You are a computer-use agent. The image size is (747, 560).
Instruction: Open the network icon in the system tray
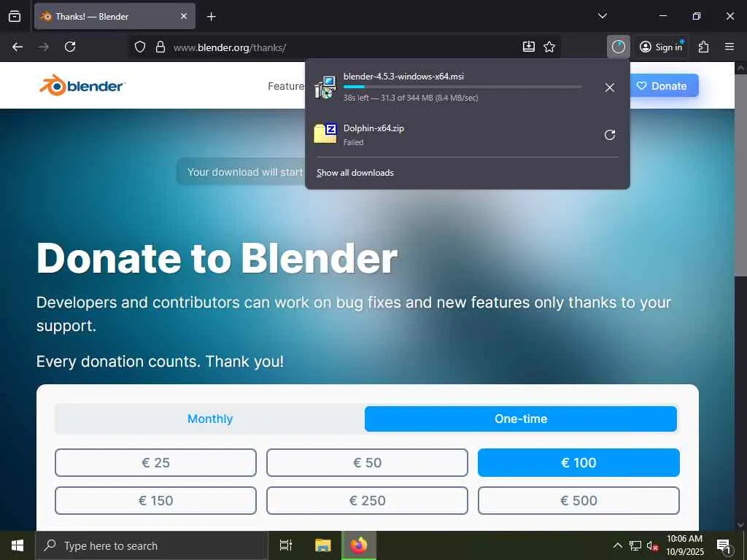635,545
